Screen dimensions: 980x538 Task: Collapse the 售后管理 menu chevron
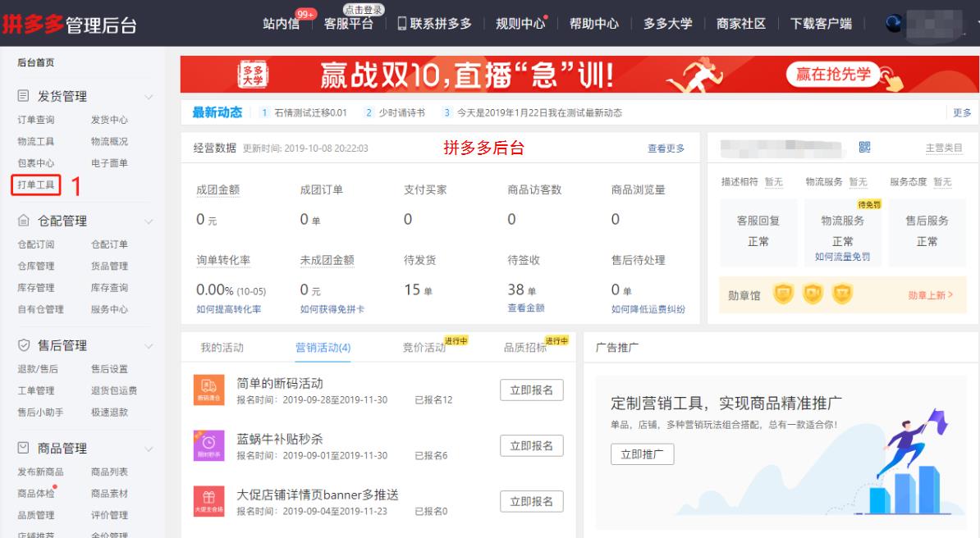point(149,345)
